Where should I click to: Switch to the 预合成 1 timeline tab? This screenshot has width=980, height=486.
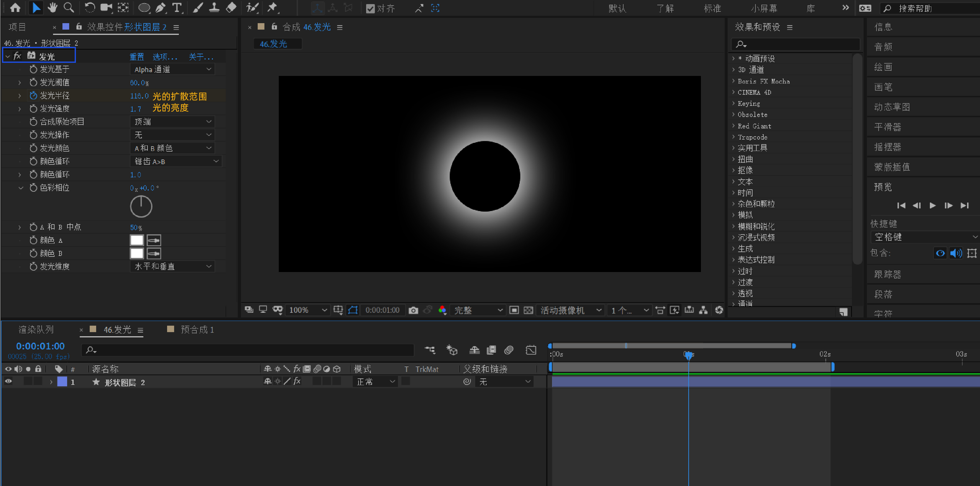coord(198,330)
